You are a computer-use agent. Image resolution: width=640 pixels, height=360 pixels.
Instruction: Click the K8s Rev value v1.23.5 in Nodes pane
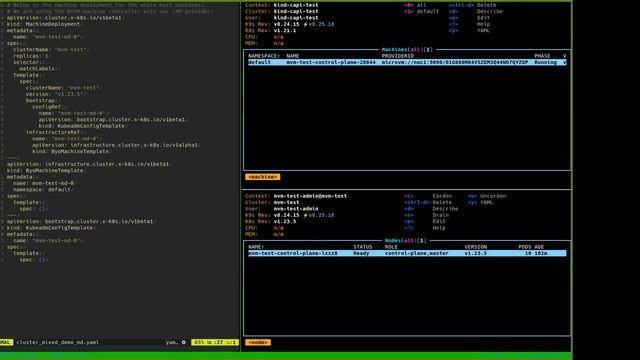[284, 222]
